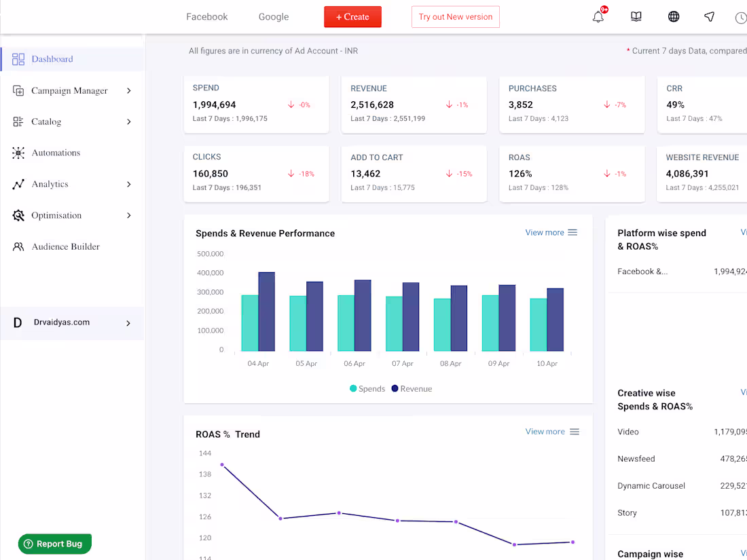
Task: Expand the Campaign Manager submenu chevron
Action: coord(129,90)
